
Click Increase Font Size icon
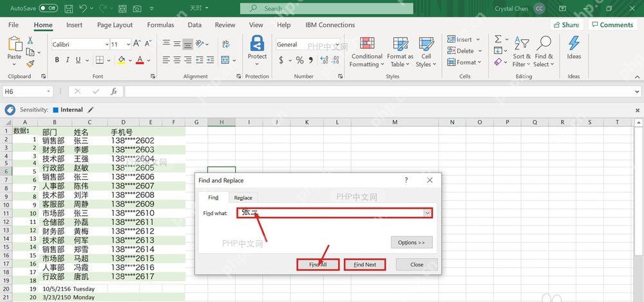[137, 44]
